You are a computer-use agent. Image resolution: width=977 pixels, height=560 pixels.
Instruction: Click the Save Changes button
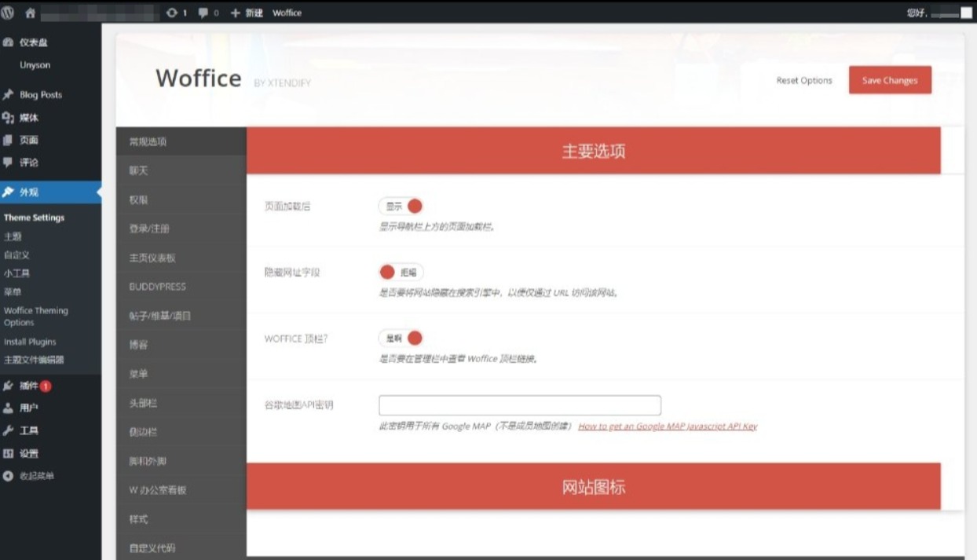tap(890, 80)
